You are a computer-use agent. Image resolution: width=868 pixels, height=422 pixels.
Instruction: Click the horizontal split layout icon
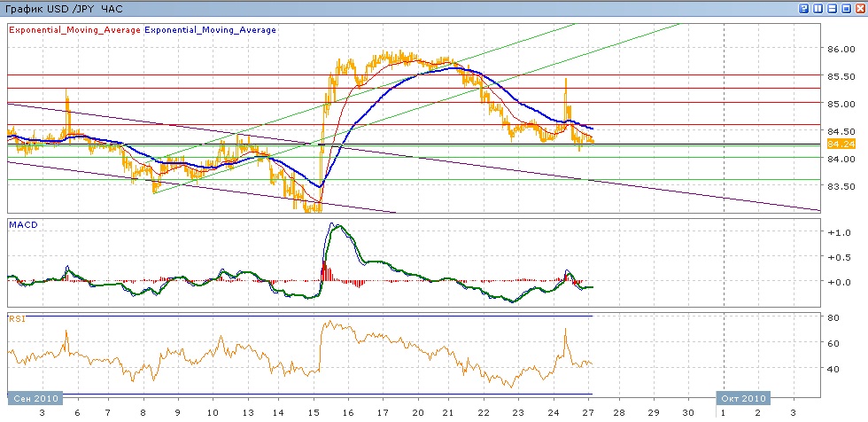pos(831,8)
